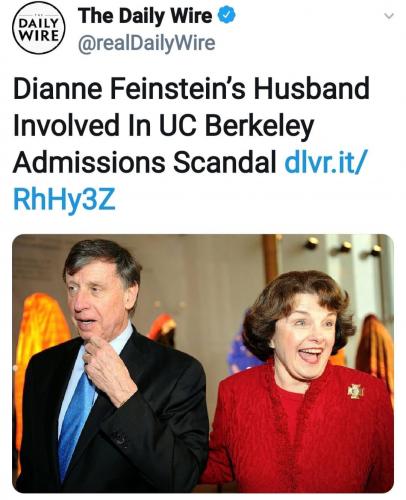Image resolution: width=406 pixels, height=500 pixels.
Task: Open the Daily Wire circular profile avatar
Action: (38, 28)
